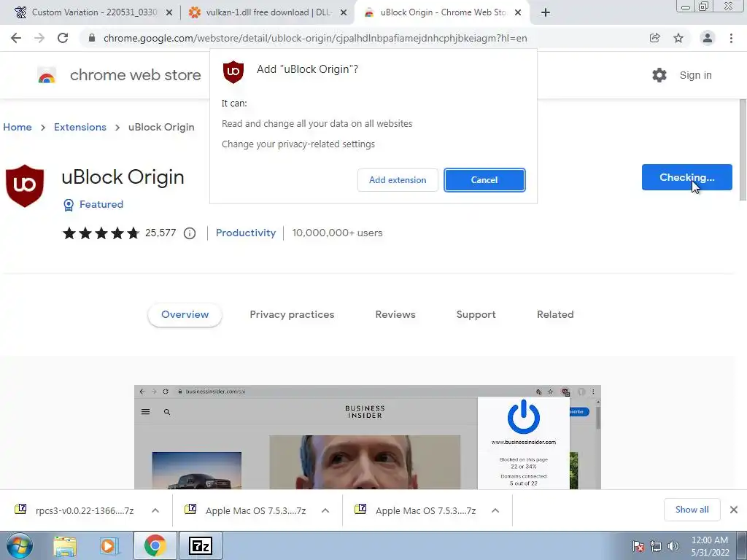Launch Windows Media Player from taskbar
The image size is (747, 560).
coord(109,545)
